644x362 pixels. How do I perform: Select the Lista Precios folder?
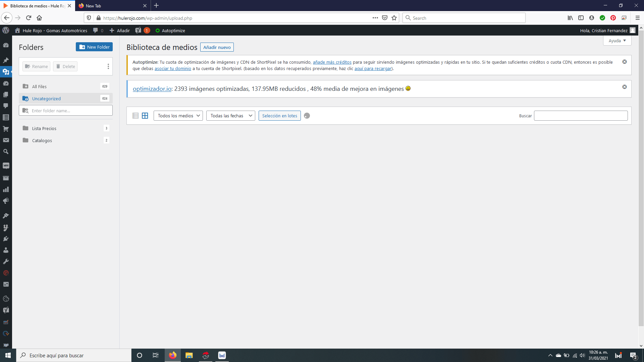coord(66,128)
